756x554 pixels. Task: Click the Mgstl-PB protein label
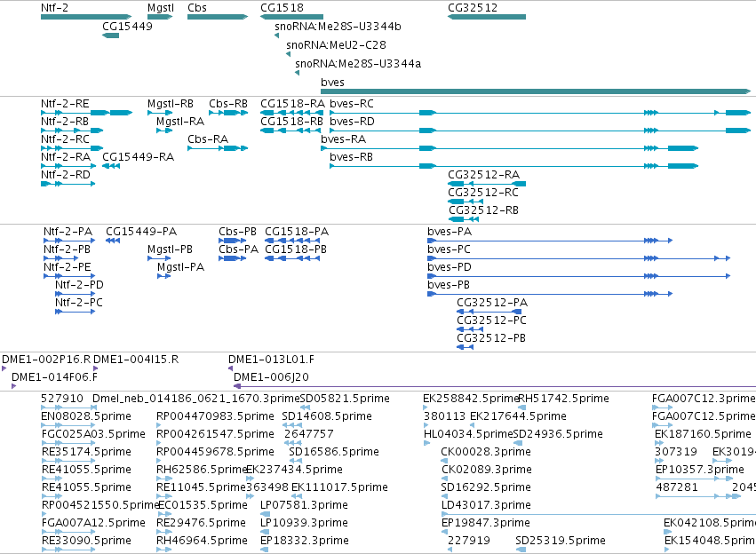coord(170,249)
